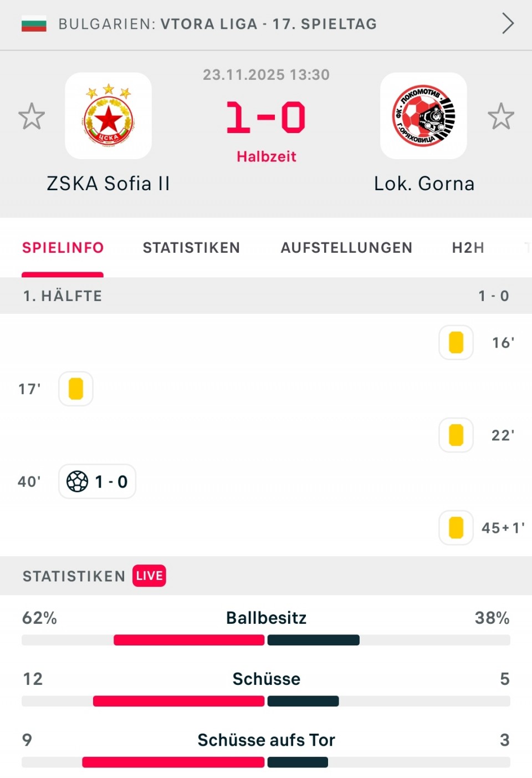532x778 pixels.
Task: Select the Spielinfo tab
Action: (x=63, y=248)
